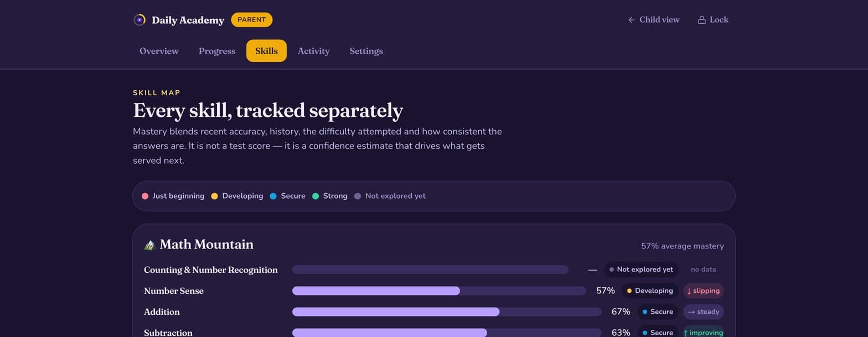The width and height of the screenshot is (868, 337).
Task: Click the Subtraction mastery progress bar
Action: [447, 333]
